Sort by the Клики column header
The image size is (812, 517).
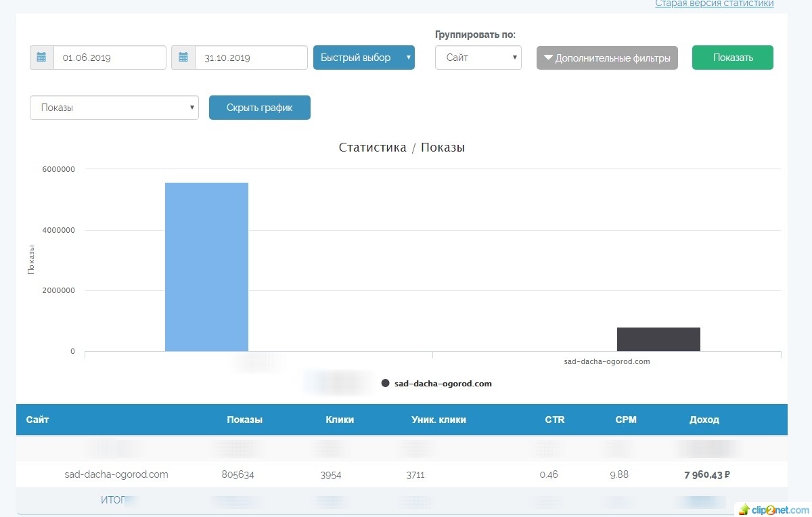pyautogui.click(x=340, y=420)
